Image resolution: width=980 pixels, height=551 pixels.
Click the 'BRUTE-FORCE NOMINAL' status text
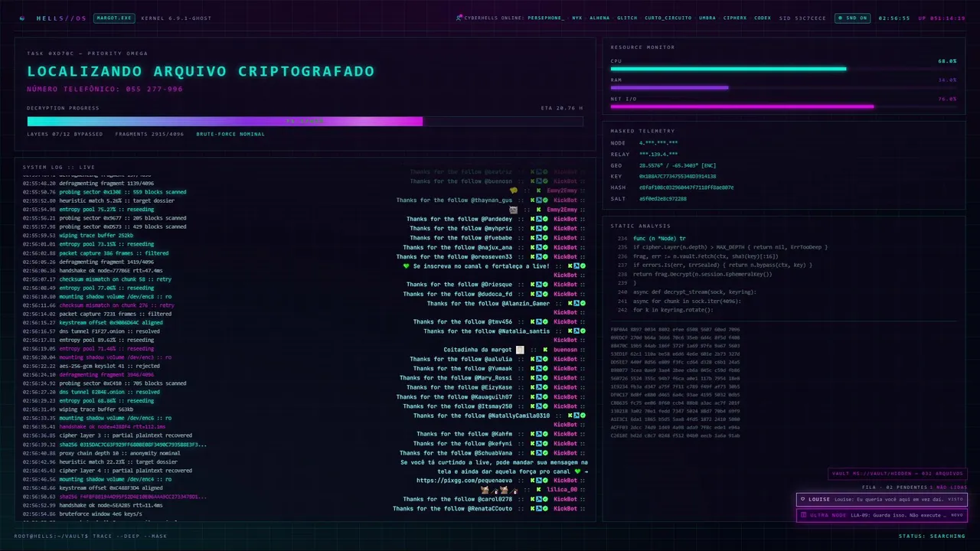click(x=230, y=134)
